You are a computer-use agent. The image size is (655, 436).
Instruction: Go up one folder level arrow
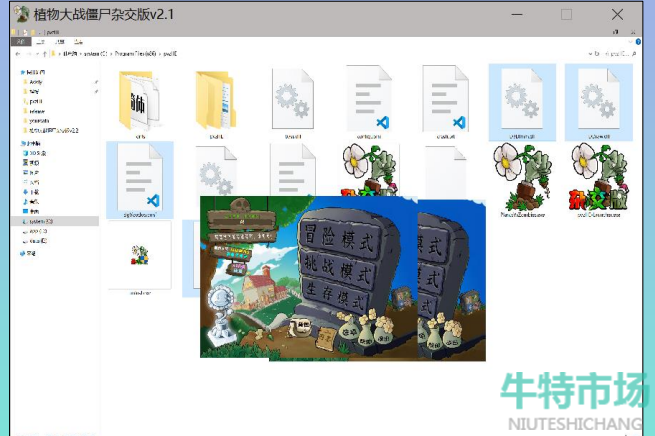[x=45, y=54]
